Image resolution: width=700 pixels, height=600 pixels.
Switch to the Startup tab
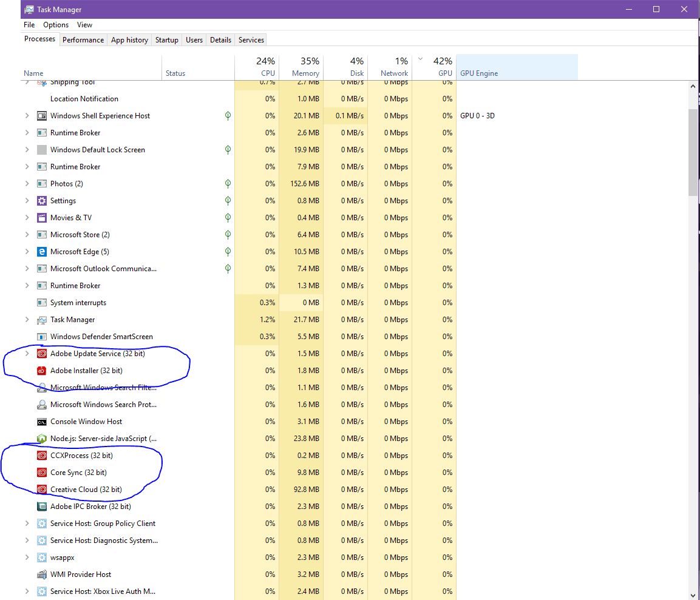[166, 39]
